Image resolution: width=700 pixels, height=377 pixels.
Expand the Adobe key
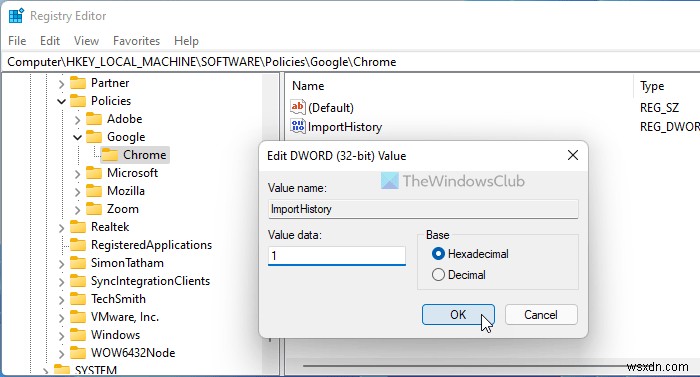click(77, 120)
